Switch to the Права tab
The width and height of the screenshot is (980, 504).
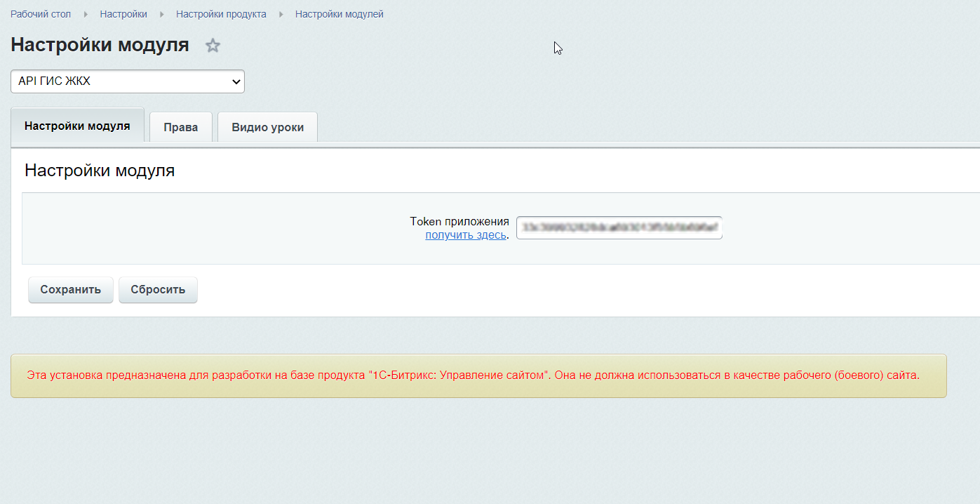[x=181, y=127]
